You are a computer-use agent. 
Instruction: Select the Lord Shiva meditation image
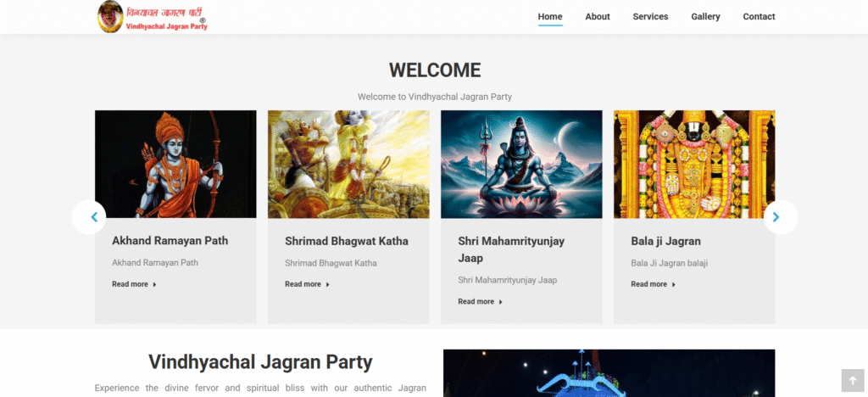click(x=521, y=164)
